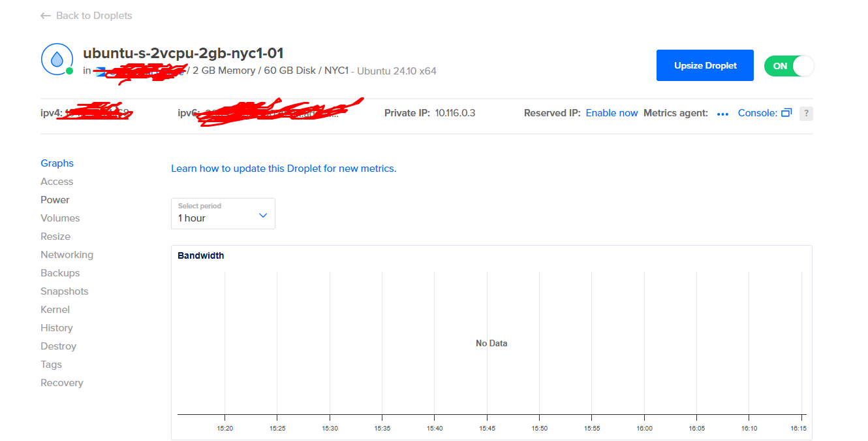The width and height of the screenshot is (868, 441).
Task: Open the Access sidebar section
Action: (57, 182)
